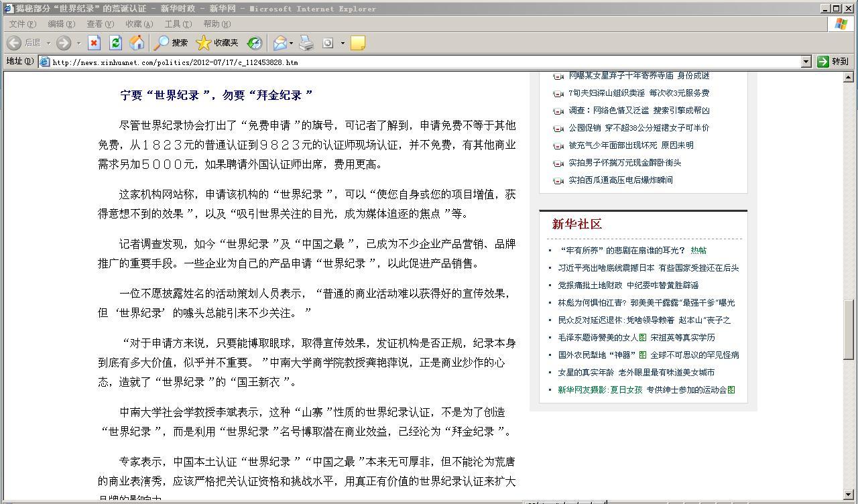Stop loading with the red X icon
858x504 pixels.
click(x=94, y=43)
